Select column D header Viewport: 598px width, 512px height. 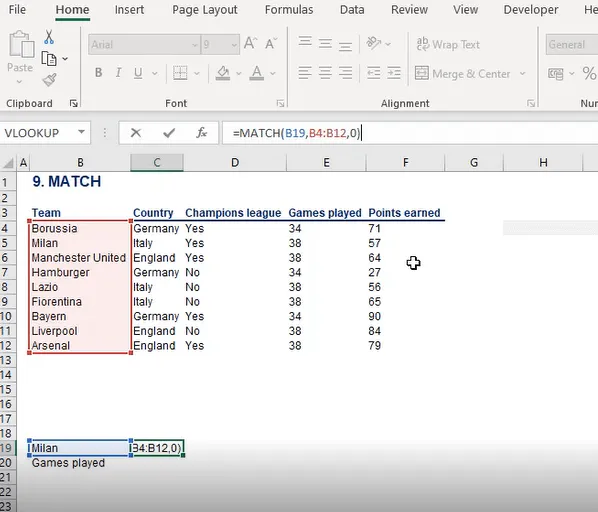click(235, 163)
